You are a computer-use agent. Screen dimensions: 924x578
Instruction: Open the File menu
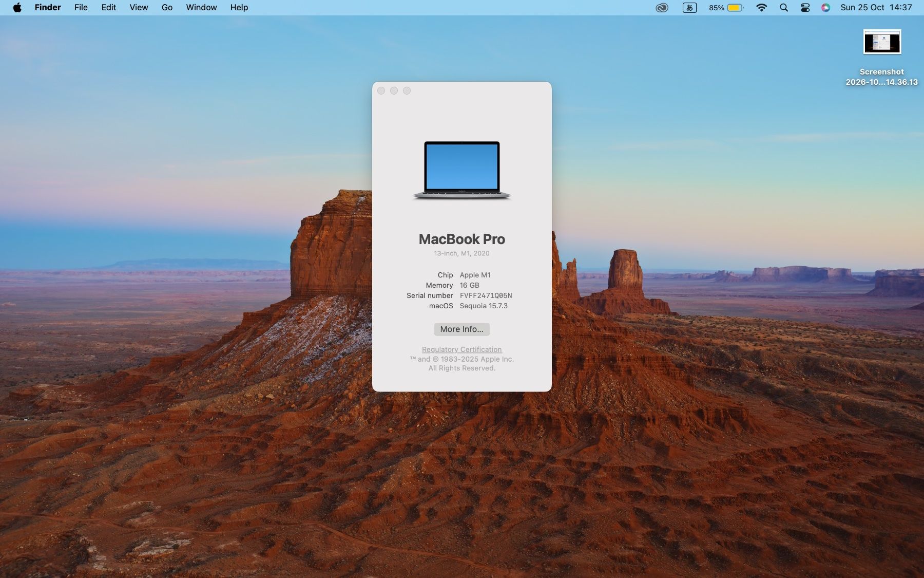(81, 8)
